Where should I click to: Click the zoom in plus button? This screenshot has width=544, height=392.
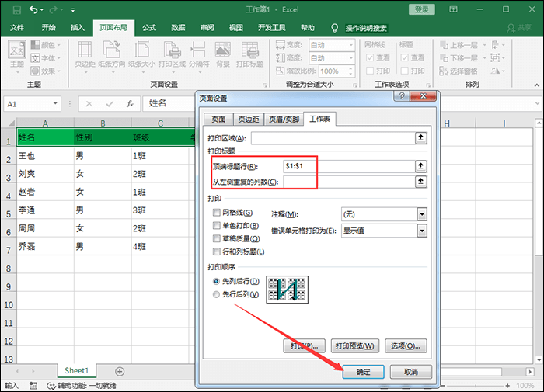click(507, 386)
